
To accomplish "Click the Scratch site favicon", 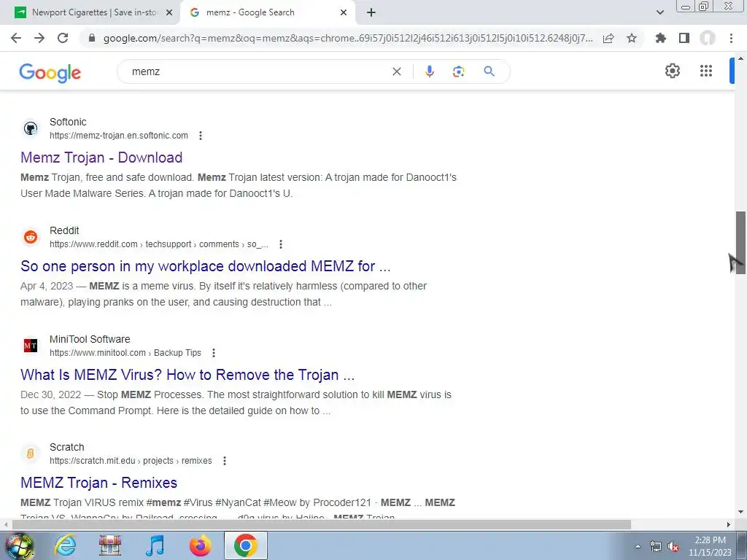I will pos(31,454).
